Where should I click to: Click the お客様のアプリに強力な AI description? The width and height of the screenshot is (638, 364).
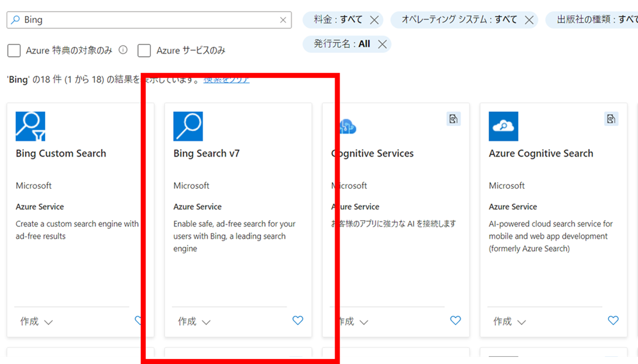[x=393, y=224]
